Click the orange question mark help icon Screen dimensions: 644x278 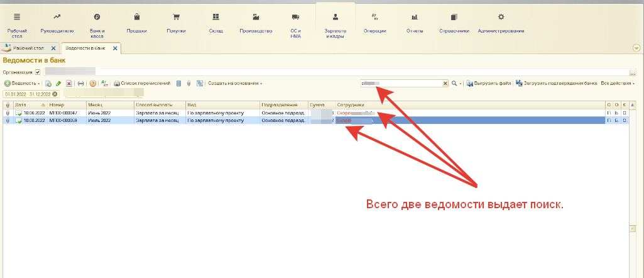point(92,83)
